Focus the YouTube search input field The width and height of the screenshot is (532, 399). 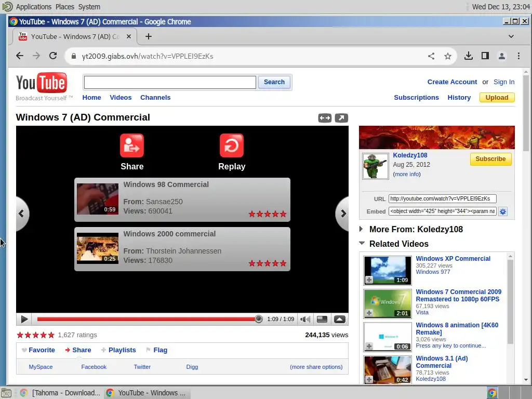point(170,82)
